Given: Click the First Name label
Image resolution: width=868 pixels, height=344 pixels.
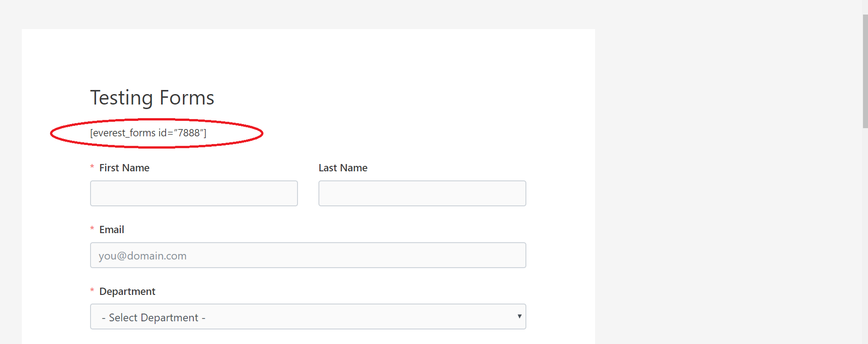Looking at the screenshot, I should pos(124,168).
